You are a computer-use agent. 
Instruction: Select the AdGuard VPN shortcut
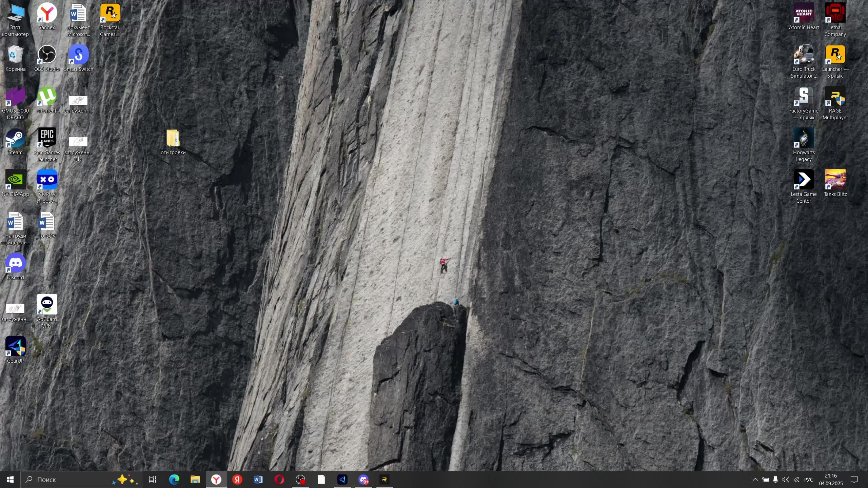pos(47,305)
